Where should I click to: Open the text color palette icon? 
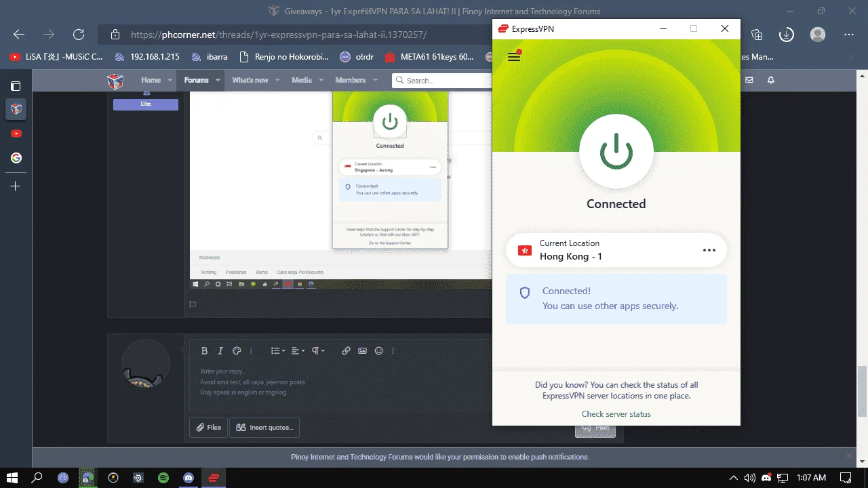point(237,351)
